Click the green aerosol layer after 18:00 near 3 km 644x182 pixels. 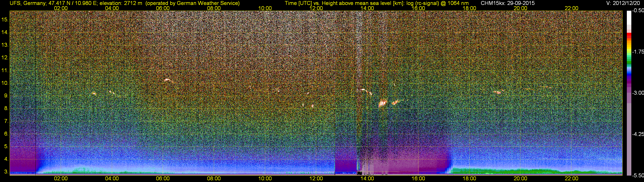(x=538, y=171)
